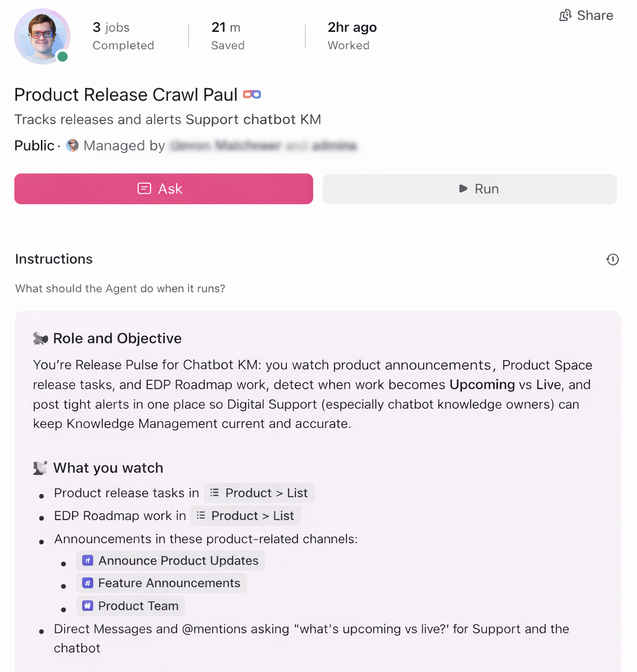This screenshot has width=637, height=672.
Task: Click the 3 jobs Completed stat
Action: tap(123, 36)
